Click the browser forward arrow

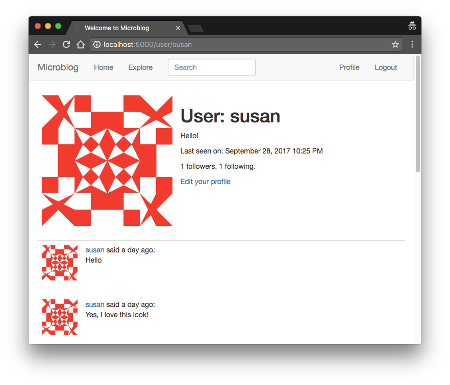52,45
